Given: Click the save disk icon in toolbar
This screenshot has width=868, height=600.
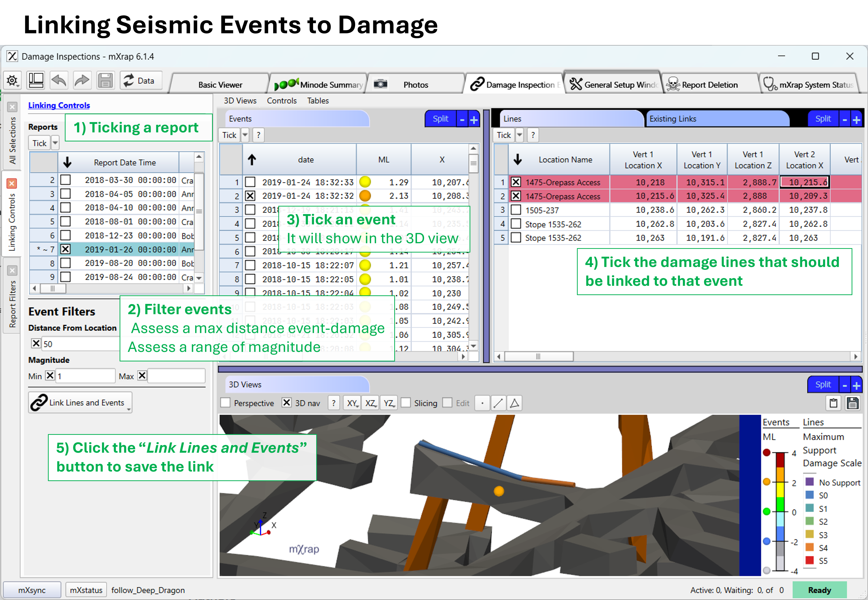Looking at the screenshot, I should (x=106, y=81).
